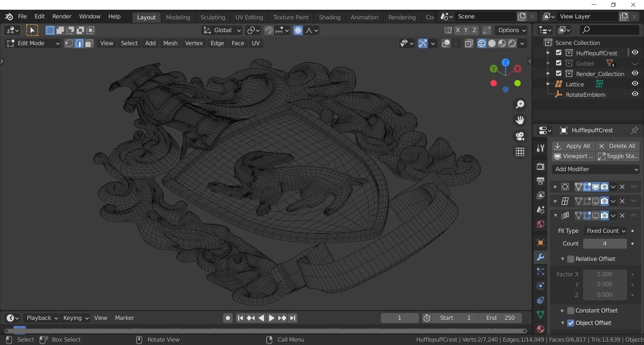This screenshot has height=345, width=644.
Task: Open Fit Type Fixed Count dropdown
Action: (605, 231)
